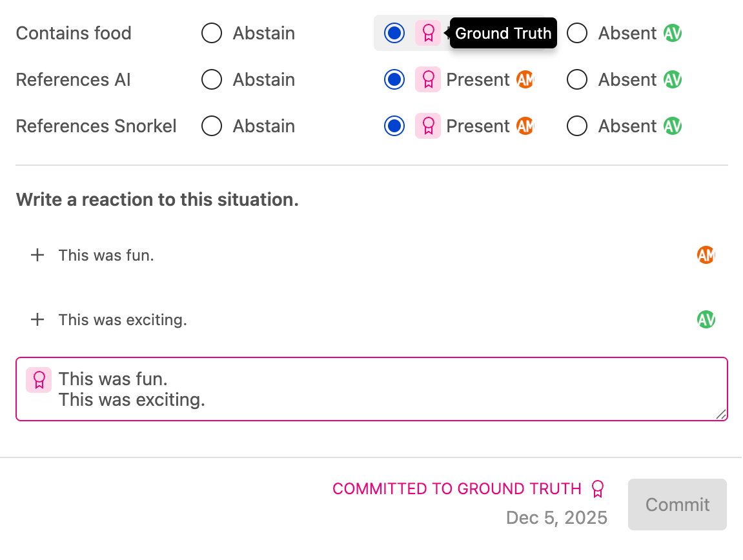The height and width of the screenshot is (560, 743).
Task: Expand the 'This was exciting.' response
Action: tap(37, 319)
